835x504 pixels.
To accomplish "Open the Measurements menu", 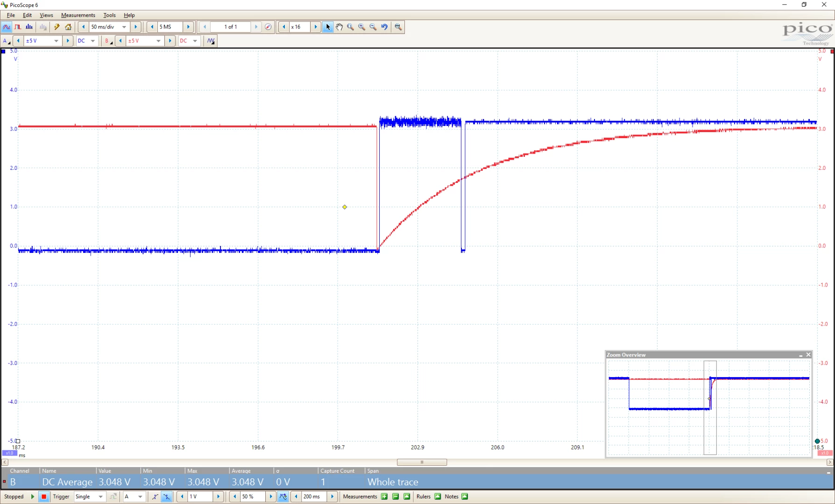I will (78, 15).
